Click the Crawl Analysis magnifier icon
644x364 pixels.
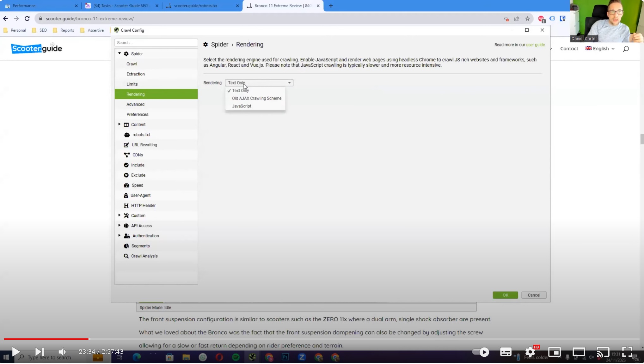126,256
